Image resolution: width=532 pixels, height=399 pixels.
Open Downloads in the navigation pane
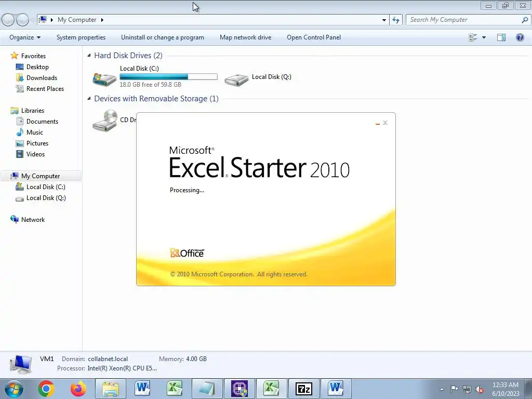[x=42, y=78]
